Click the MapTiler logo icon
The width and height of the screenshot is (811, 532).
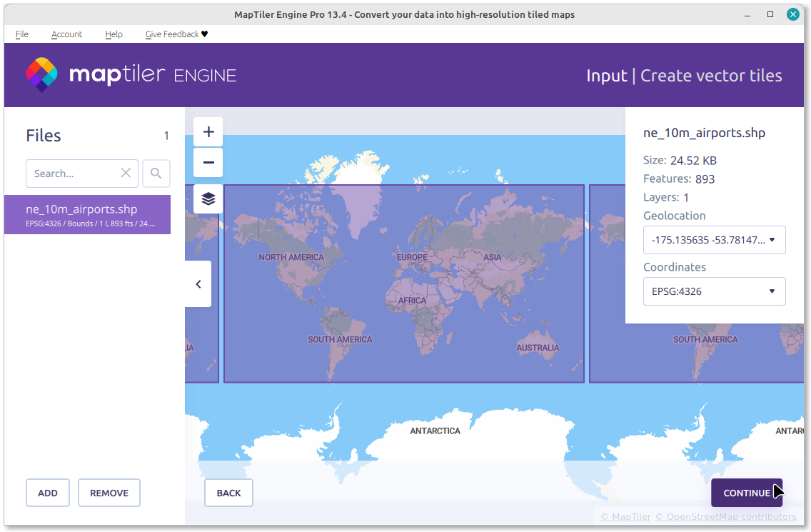(41, 75)
